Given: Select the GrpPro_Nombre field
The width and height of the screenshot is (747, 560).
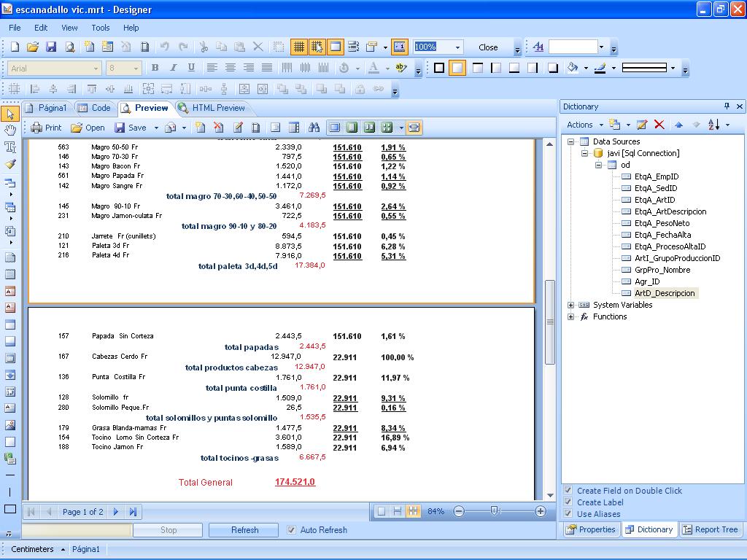Looking at the screenshot, I should [x=662, y=270].
